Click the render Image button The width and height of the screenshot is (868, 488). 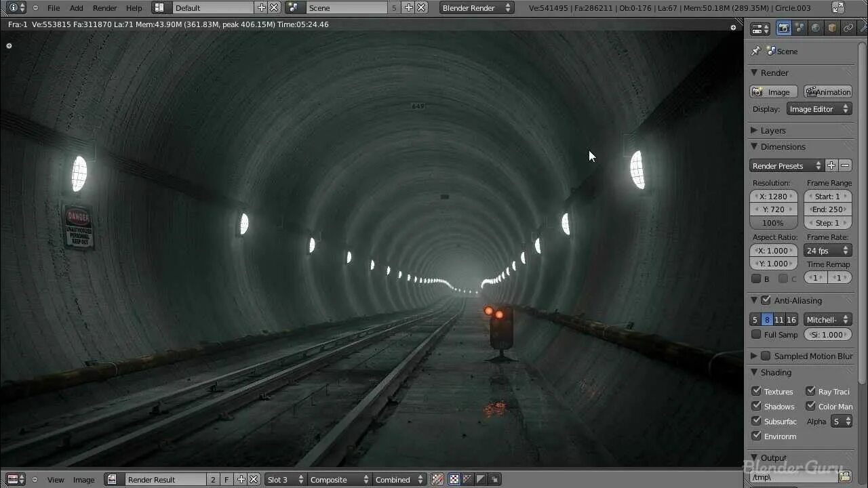click(x=773, y=91)
